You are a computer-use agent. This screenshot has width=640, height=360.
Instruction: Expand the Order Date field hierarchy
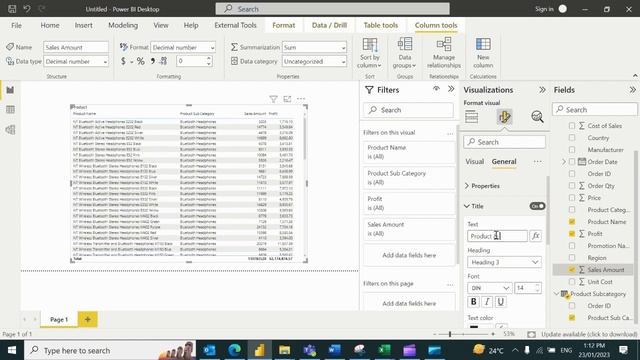(x=564, y=162)
